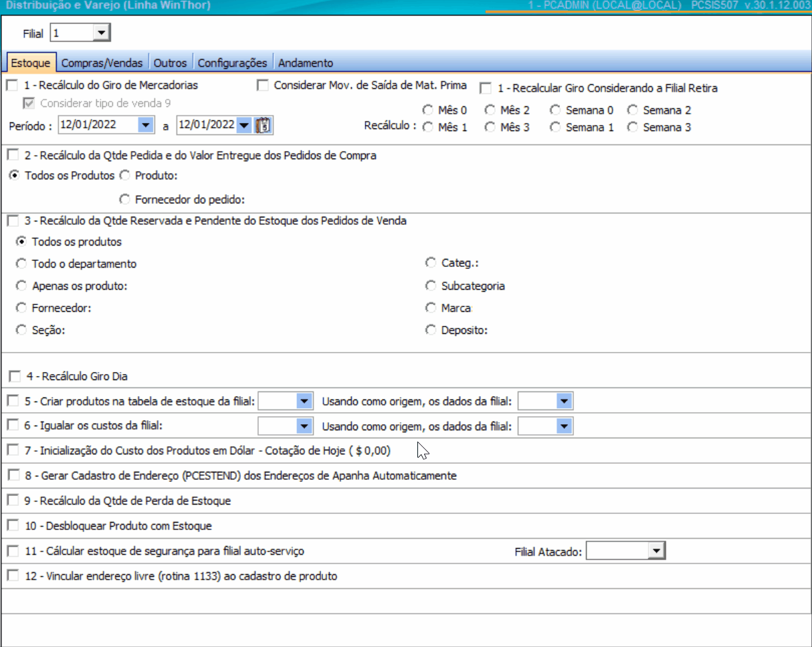This screenshot has width=812, height=647.
Task: Open filial dropdown for option 5 Criar produtos
Action: (x=304, y=401)
